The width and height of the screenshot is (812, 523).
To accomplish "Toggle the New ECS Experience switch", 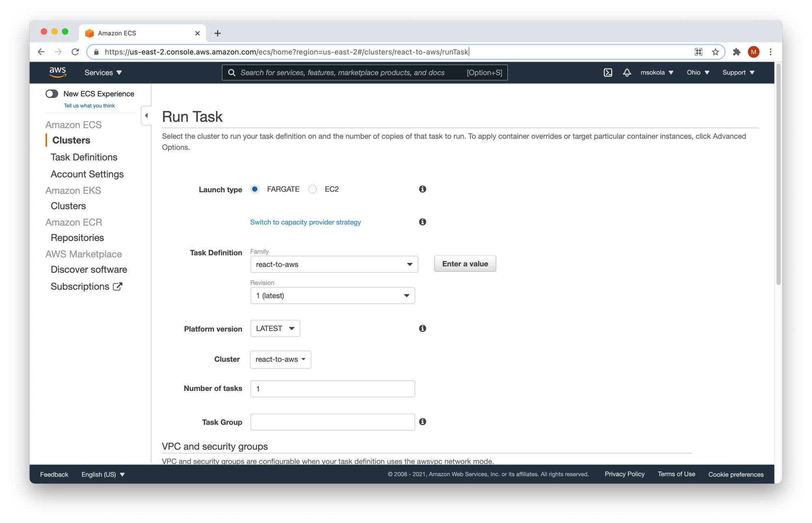I will tap(52, 93).
